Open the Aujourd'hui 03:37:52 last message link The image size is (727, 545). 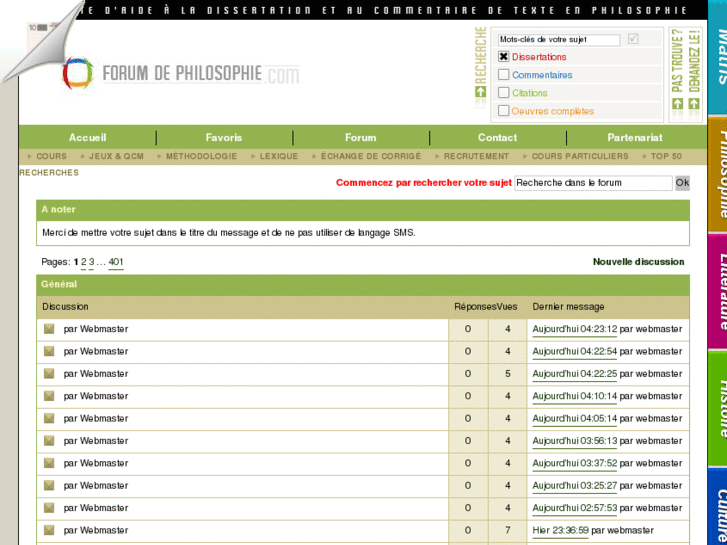tap(574, 463)
